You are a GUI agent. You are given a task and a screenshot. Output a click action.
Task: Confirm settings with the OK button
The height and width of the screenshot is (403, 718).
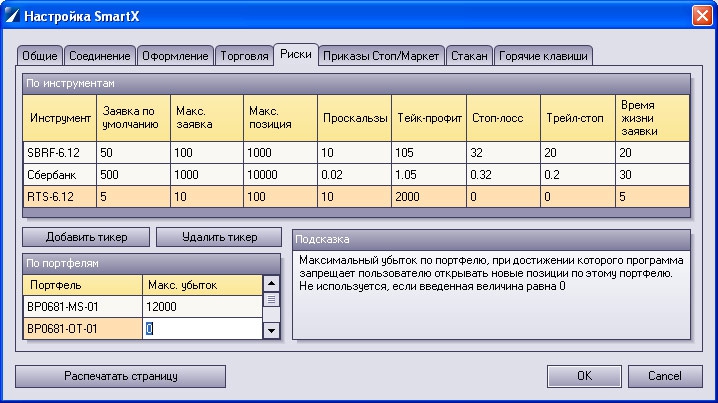pyautogui.click(x=585, y=376)
